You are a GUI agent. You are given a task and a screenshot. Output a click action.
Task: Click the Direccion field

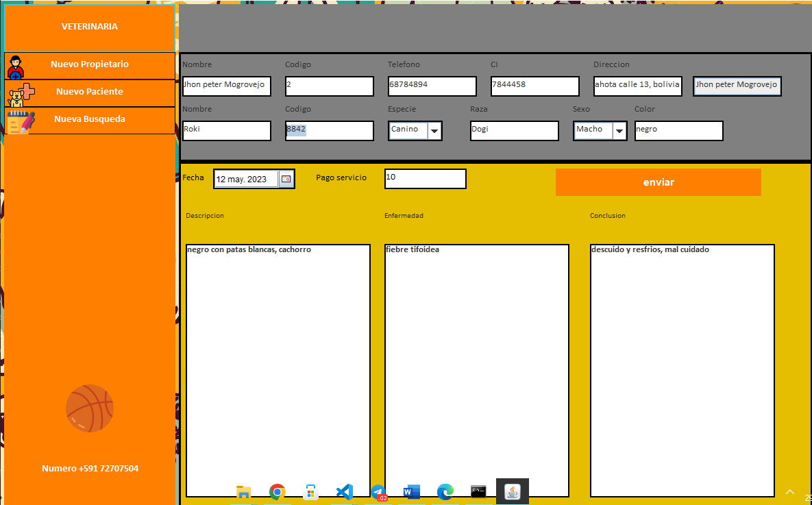tap(637, 86)
